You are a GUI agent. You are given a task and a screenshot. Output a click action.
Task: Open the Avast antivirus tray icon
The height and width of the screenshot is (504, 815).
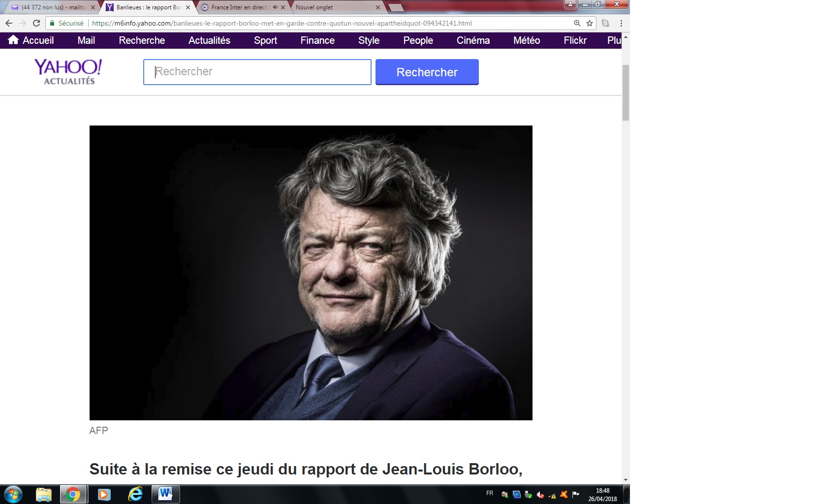click(564, 495)
